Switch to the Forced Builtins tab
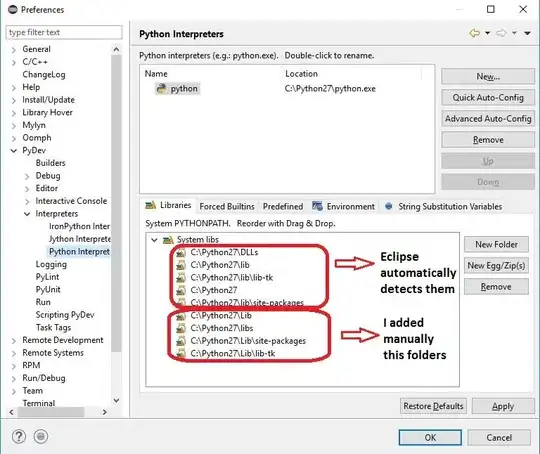 (x=227, y=206)
